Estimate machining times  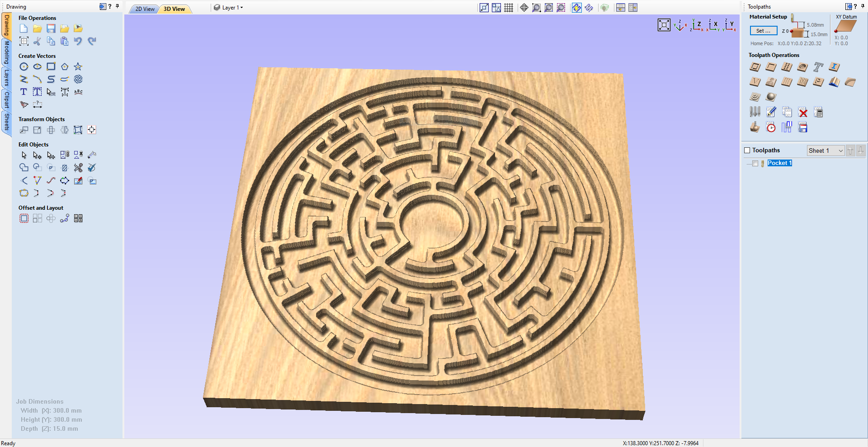click(771, 127)
